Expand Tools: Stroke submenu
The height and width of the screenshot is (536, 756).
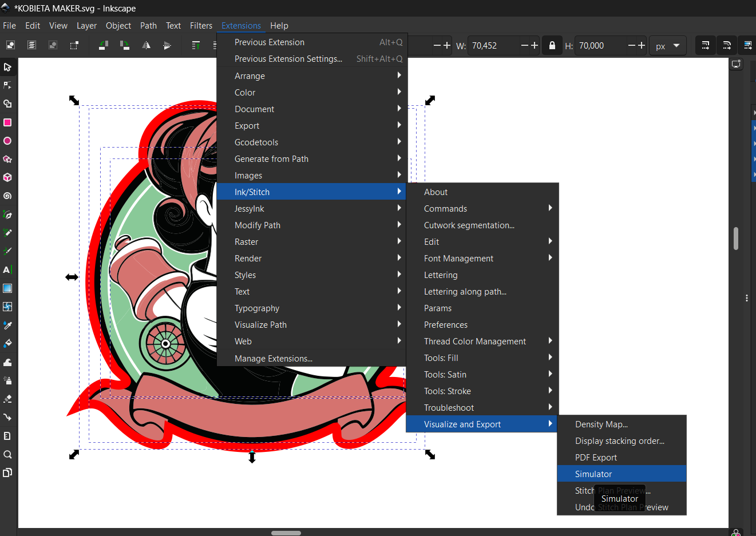pos(482,391)
